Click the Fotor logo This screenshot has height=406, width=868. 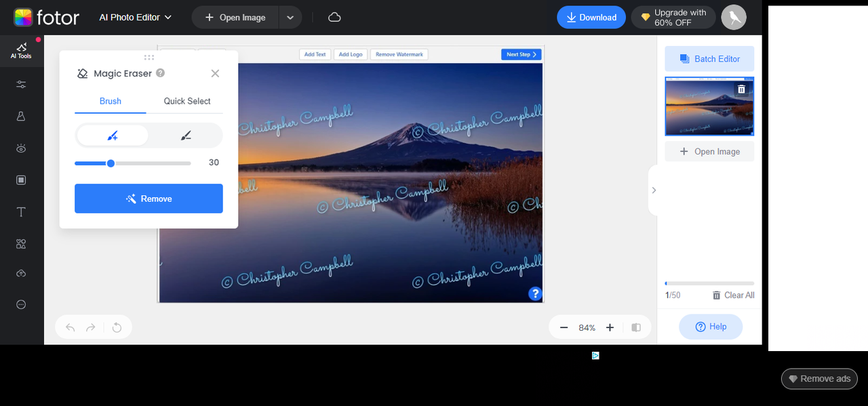coord(46,17)
